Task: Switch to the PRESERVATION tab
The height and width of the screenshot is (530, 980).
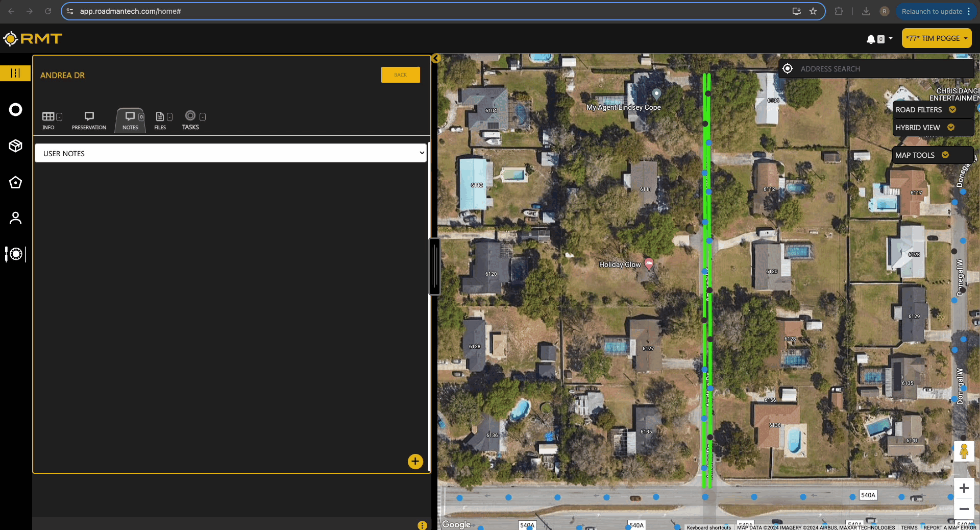Action: (x=89, y=121)
